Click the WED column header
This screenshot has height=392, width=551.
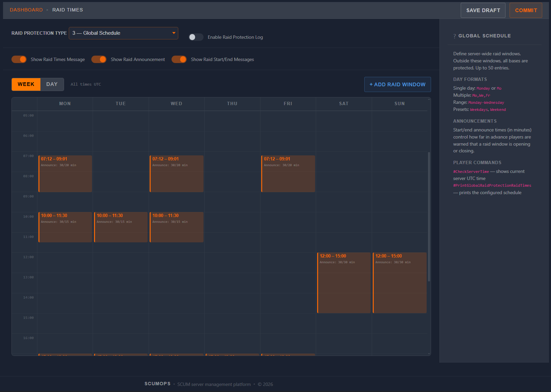(x=177, y=103)
